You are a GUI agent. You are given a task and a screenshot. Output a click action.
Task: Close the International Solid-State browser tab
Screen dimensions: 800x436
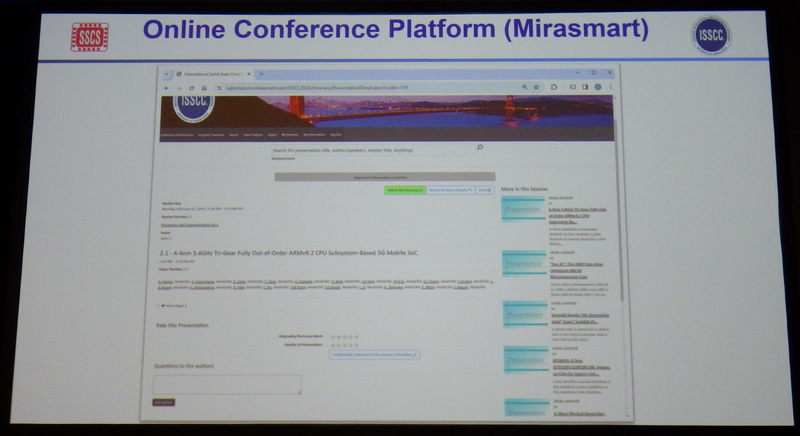249,74
